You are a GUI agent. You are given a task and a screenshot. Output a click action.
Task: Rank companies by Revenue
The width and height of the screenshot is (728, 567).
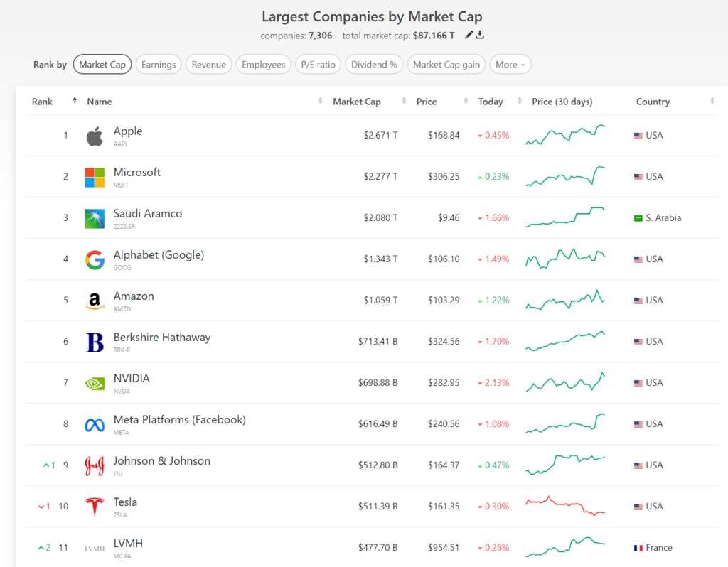pos(208,65)
